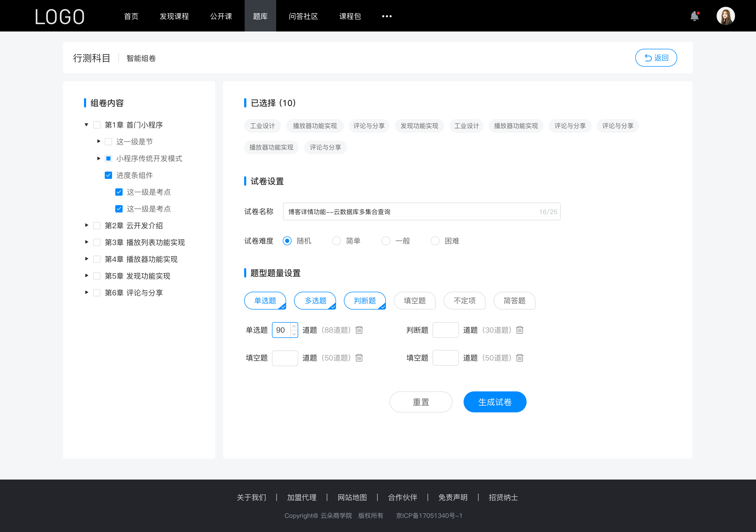756x532 pixels.
Task: Select the 问答社区 tab
Action: 302,15
